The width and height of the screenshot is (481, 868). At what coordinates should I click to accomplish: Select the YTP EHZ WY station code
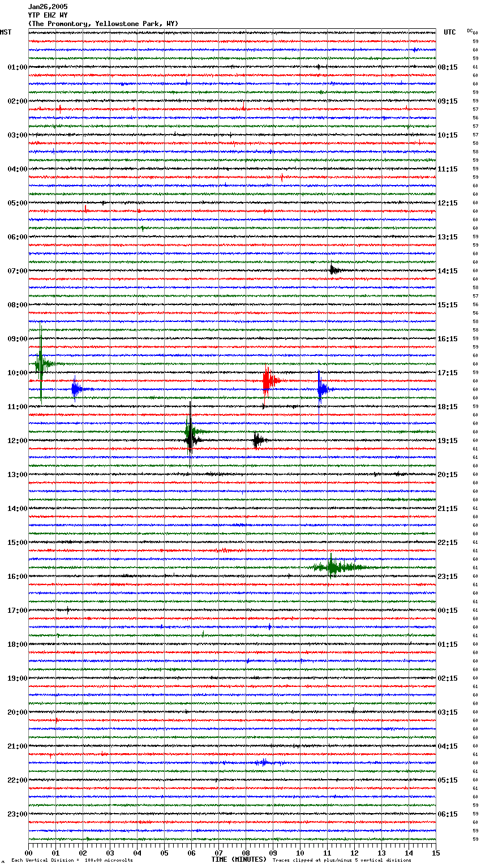point(48,15)
